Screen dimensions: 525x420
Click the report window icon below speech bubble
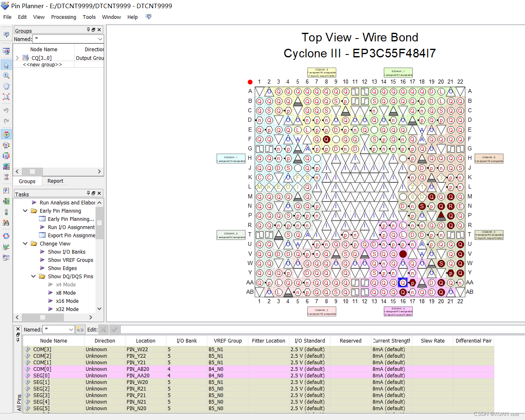pyautogui.click(x=6, y=51)
